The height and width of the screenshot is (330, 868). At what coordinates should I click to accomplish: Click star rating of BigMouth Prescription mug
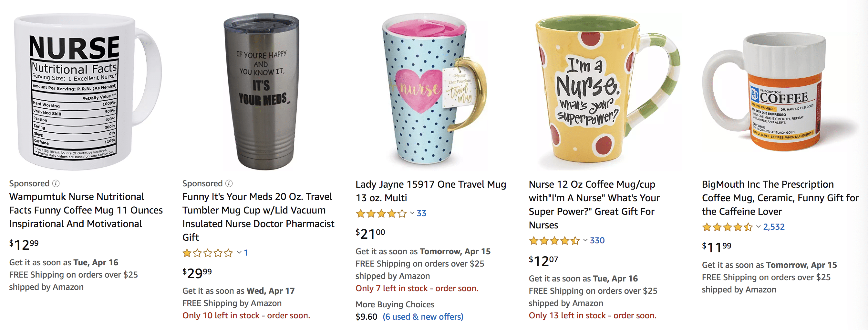point(727,227)
